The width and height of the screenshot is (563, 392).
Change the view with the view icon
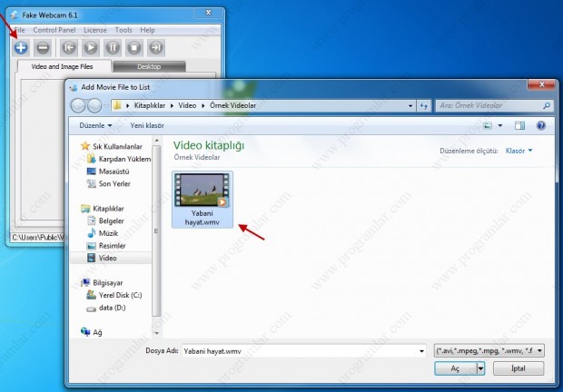[488, 125]
